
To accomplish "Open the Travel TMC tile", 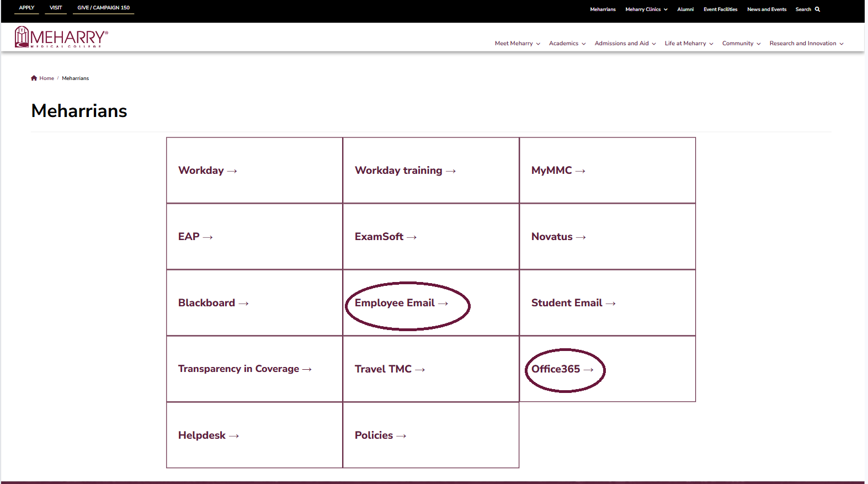I will pyautogui.click(x=431, y=369).
